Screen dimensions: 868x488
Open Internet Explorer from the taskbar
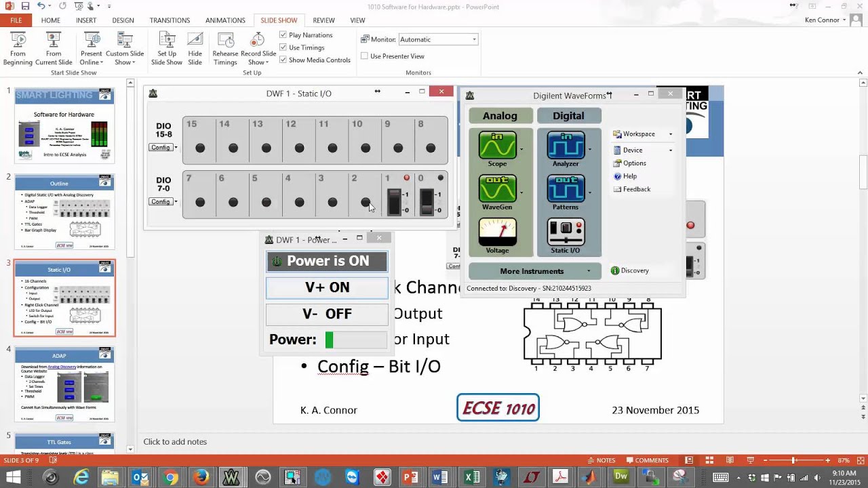81,477
